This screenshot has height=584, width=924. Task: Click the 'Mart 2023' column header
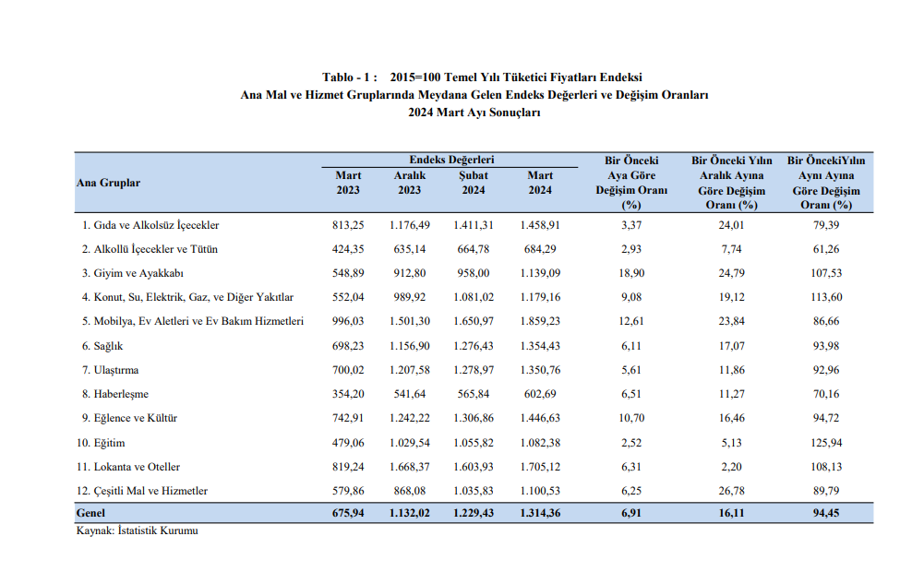coord(348,183)
